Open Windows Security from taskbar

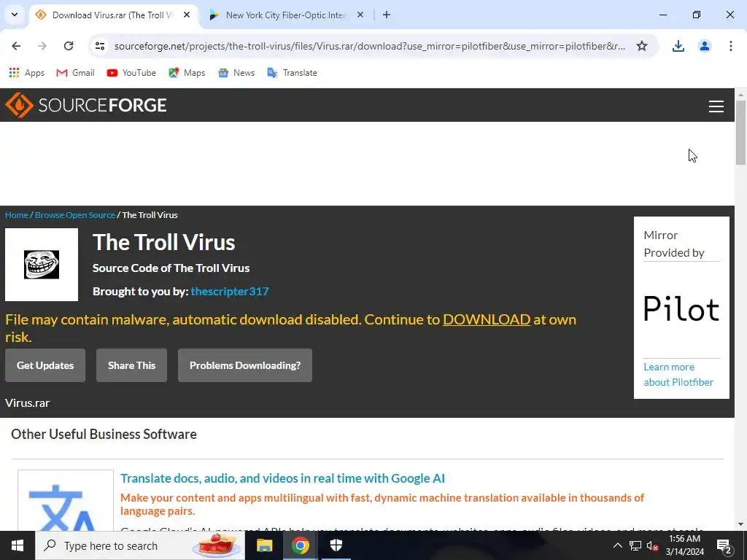click(336, 545)
